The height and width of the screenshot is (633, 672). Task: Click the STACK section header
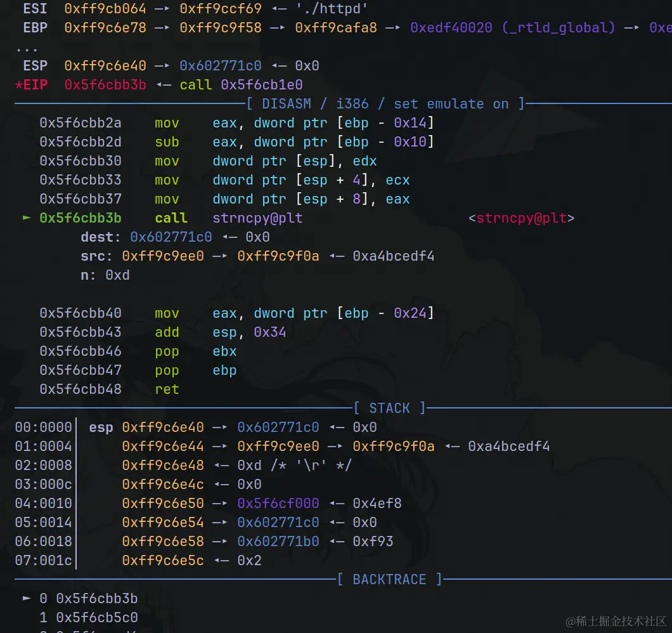point(390,408)
